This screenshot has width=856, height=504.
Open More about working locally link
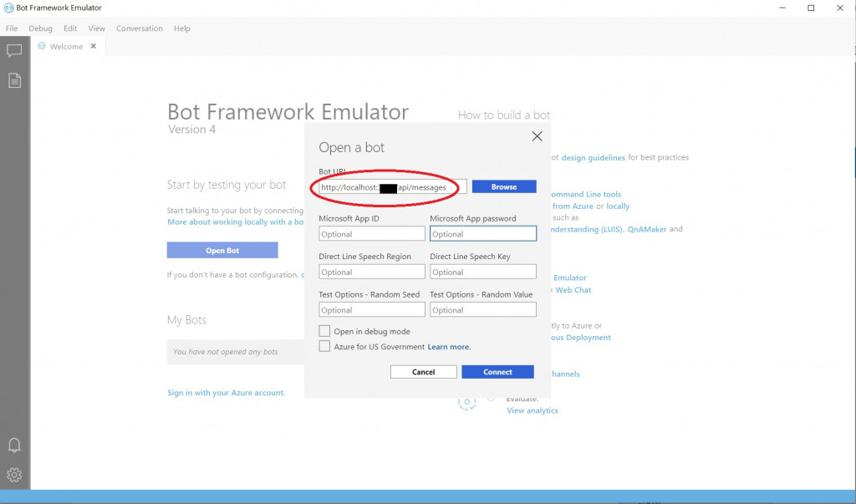(x=235, y=222)
